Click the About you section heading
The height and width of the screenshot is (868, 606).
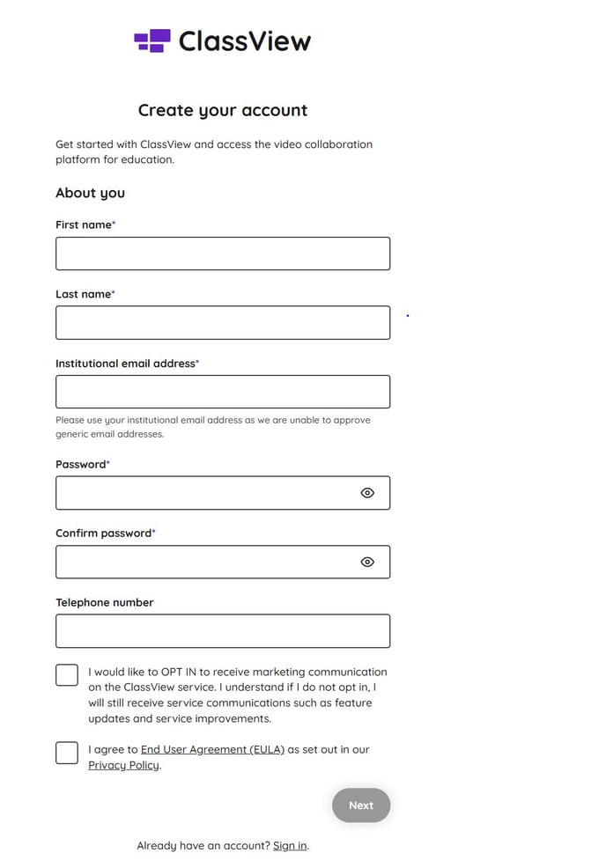[91, 193]
